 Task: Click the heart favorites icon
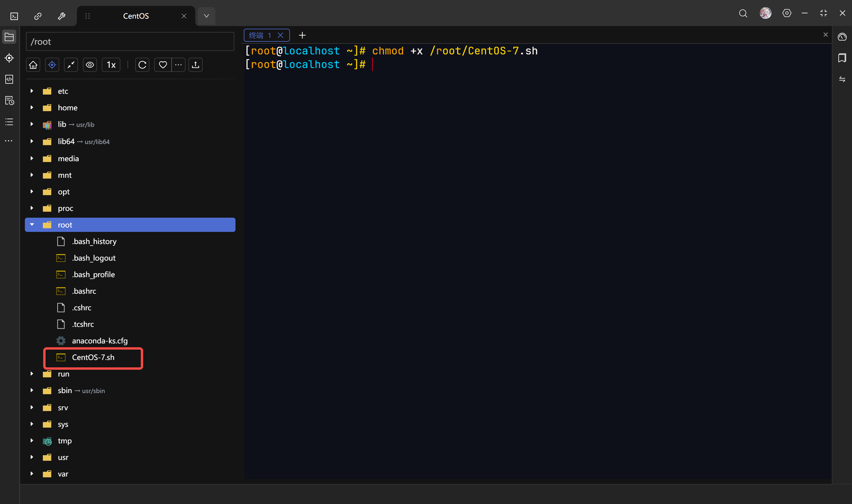coord(163,65)
